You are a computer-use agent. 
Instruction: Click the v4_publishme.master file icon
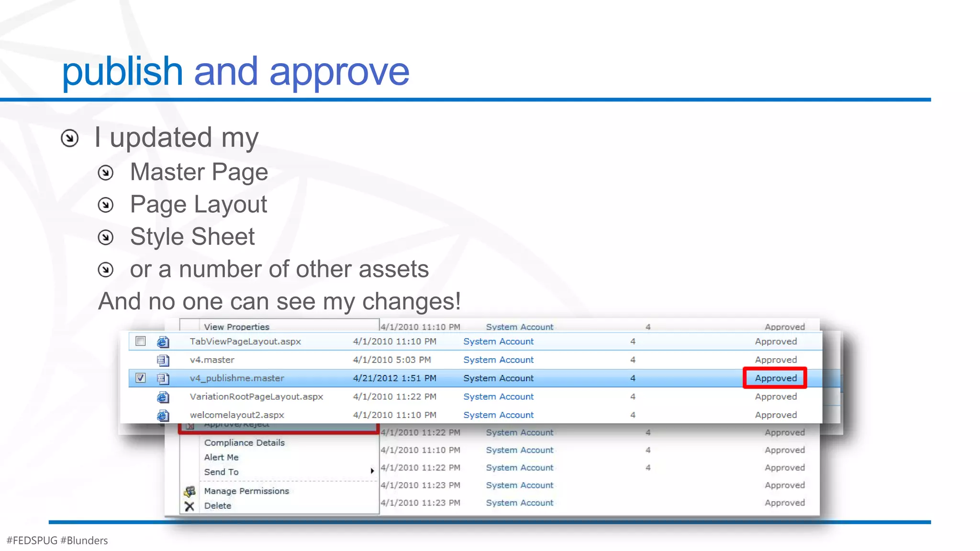click(x=163, y=378)
